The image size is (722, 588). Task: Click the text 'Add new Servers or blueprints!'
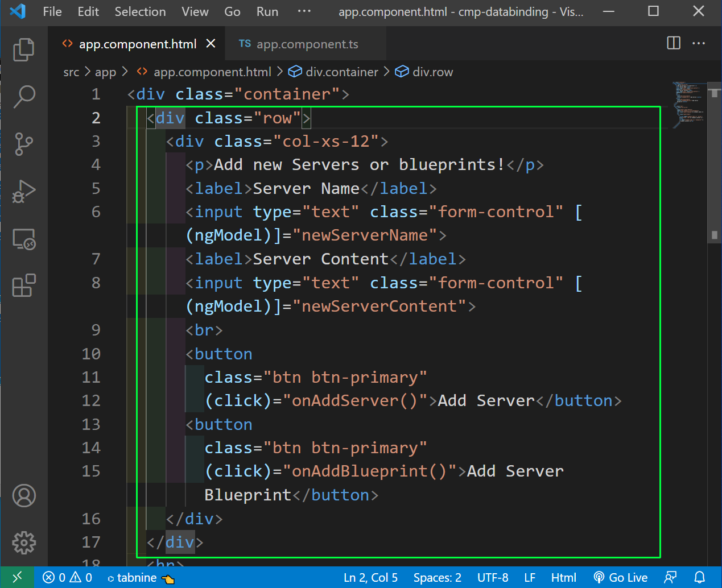coord(359,164)
